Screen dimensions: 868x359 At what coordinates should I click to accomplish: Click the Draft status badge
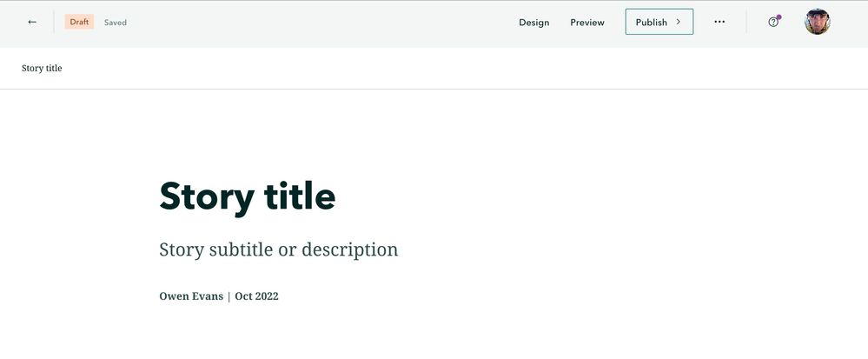[x=79, y=23]
